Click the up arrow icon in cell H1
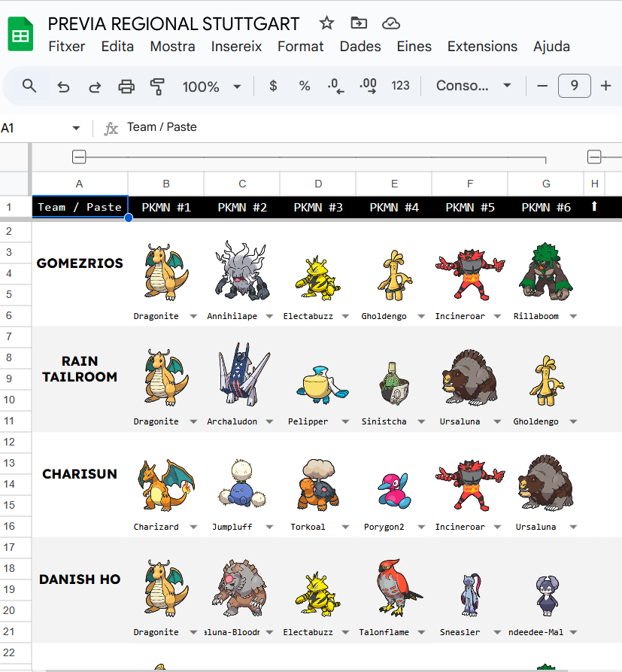 [x=594, y=207]
